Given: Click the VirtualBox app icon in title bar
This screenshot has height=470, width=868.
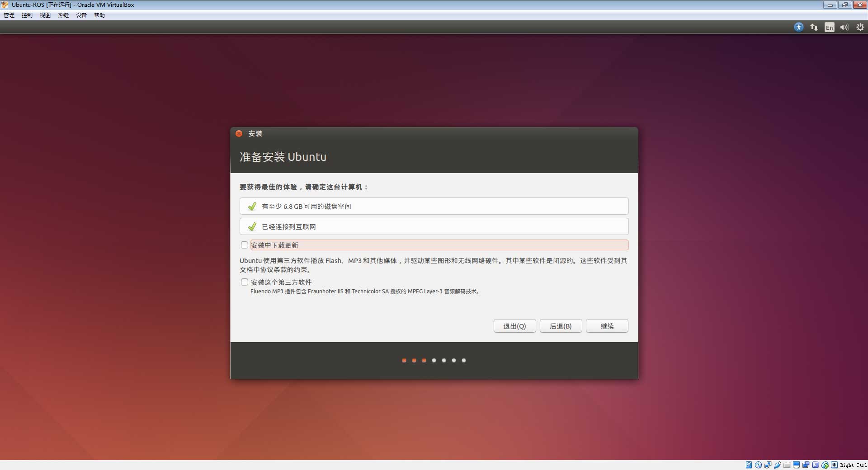Looking at the screenshot, I should [x=5, y=5].
